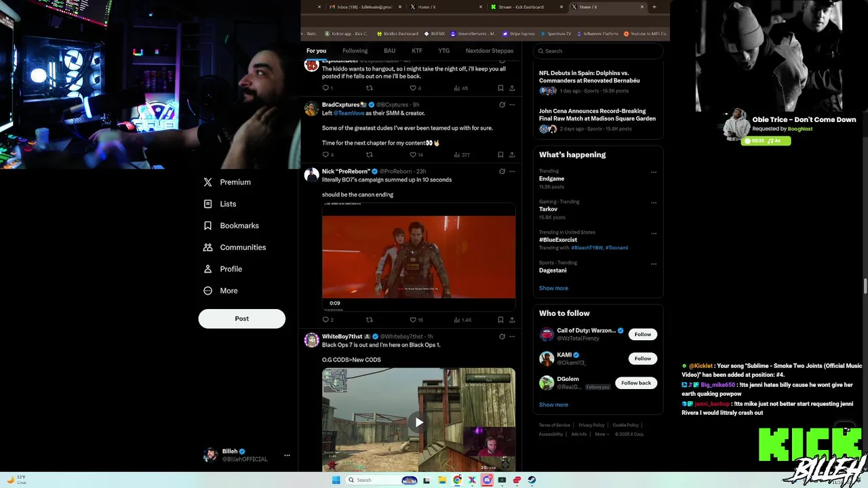Share the kiddo hangout post
This screenshot has height=488, width=868.
click(x=512, y=88)
